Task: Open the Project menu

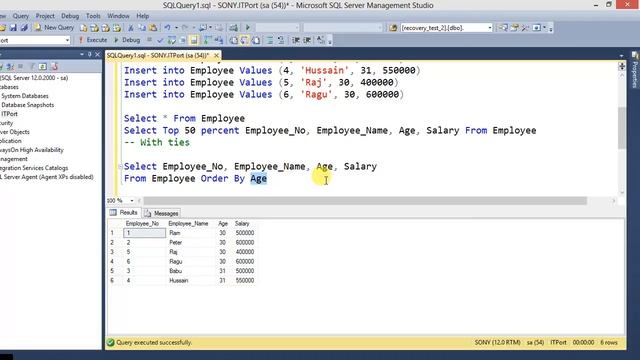Action: (x=45, y=16)
